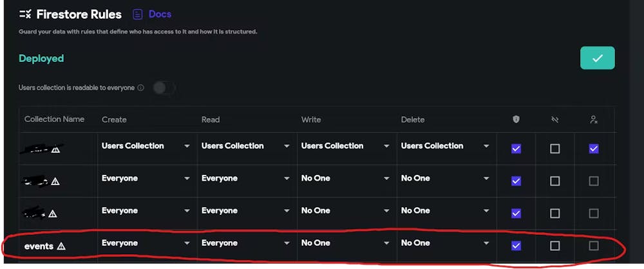This screenshot has height=269, width=644.
Task: Click the crossed-link column header icon
Action: [x=554, y=119]
